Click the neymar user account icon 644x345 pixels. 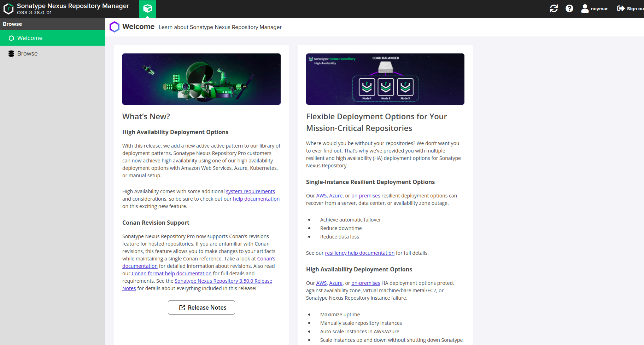click(x=585, y=8)
